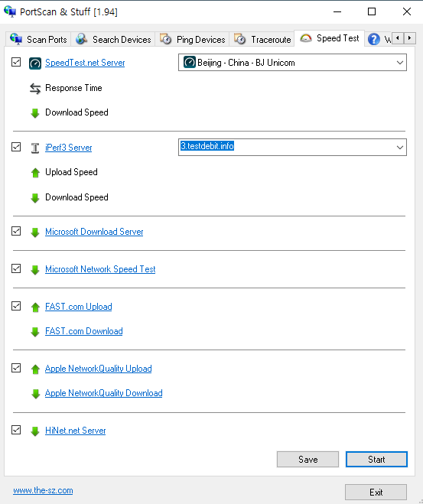Click the Upload Speed label under iPerf3
Viewport: 423px width, 504px height.
pos(71,172)
